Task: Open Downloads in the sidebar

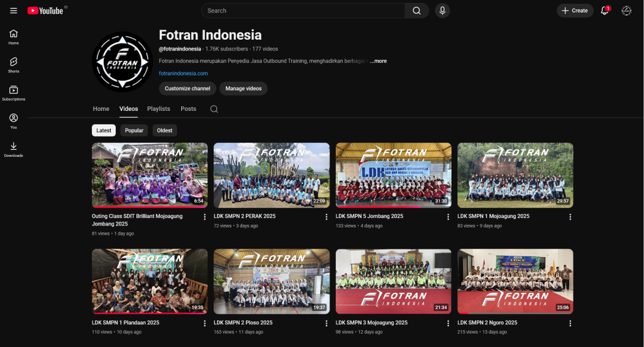Action: click(13, 149)
